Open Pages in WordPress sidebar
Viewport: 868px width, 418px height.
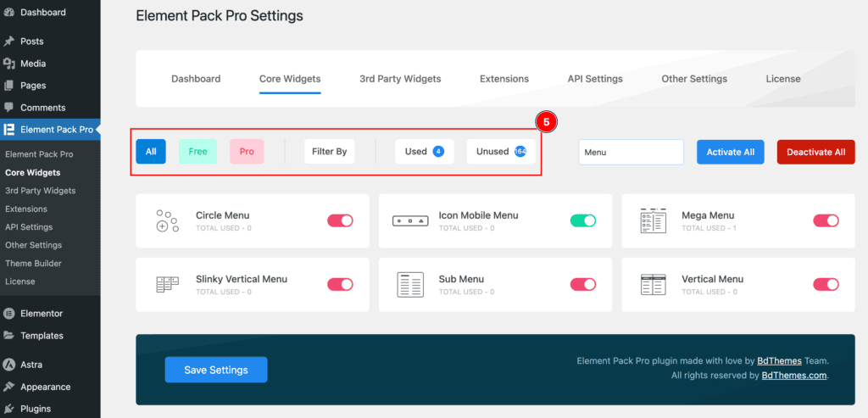(x=33, y=86)
